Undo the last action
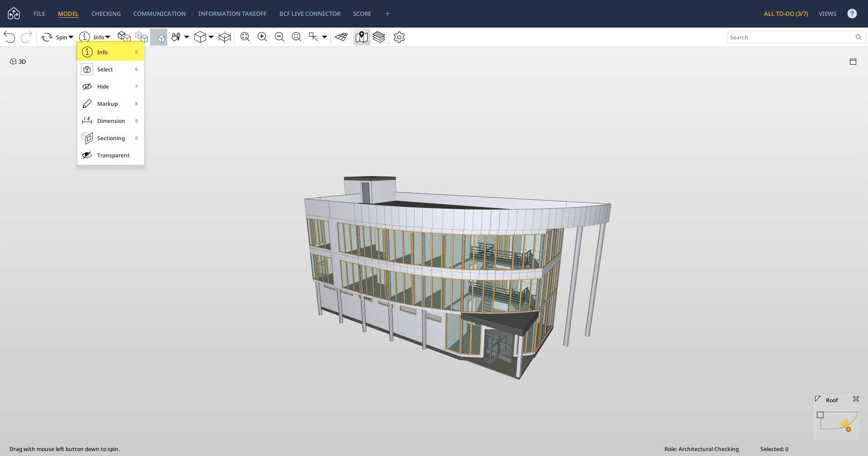This screenshot has height=456, width=868. pos(9,37)
